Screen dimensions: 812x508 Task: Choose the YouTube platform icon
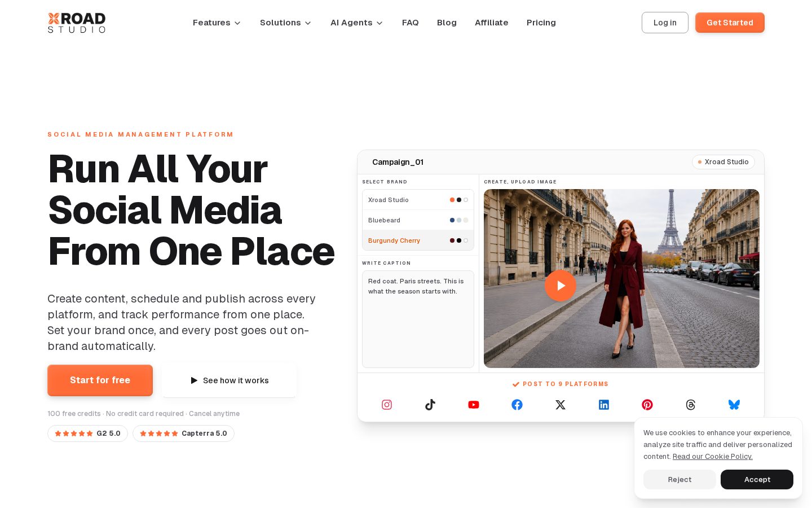tap(474, 405)
